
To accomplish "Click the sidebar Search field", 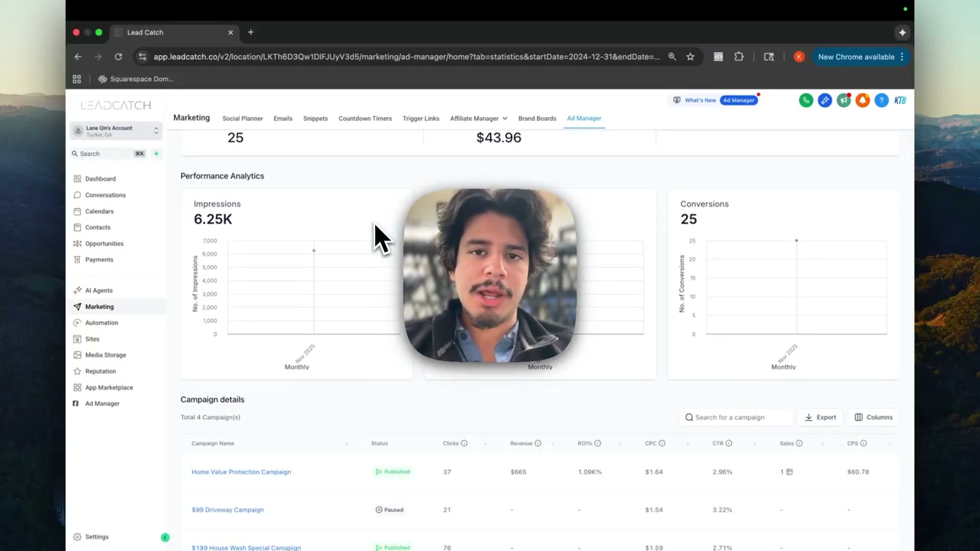I will [x=108, y=154].
